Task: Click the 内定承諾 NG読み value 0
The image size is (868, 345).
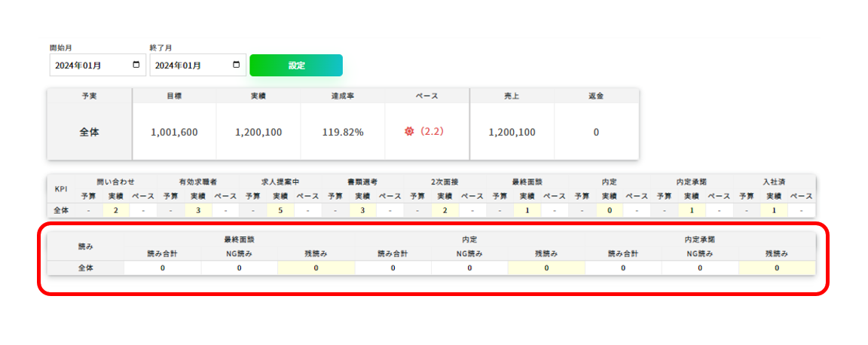Action: pyautogui.click(x=700, y=268)
